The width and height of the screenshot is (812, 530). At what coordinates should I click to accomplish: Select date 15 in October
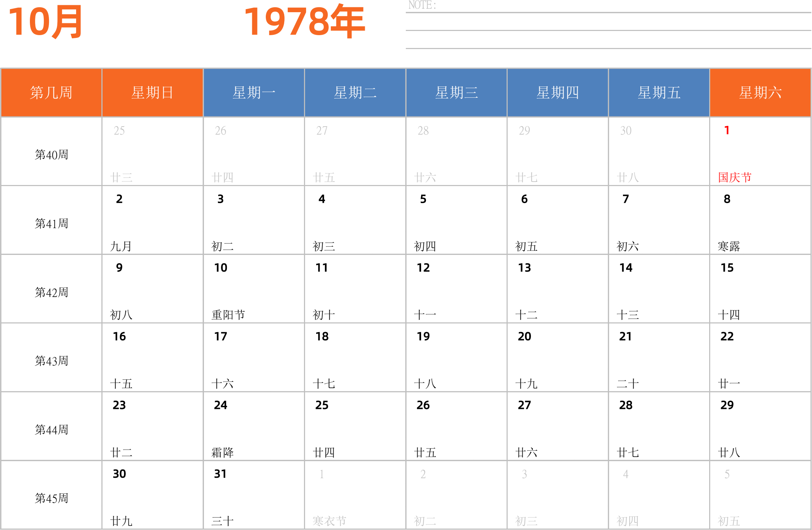(727, 268)
